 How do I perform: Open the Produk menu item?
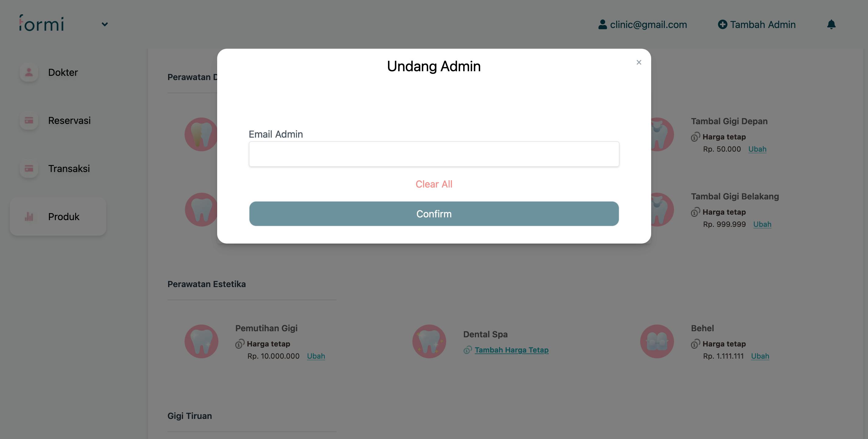58,217
